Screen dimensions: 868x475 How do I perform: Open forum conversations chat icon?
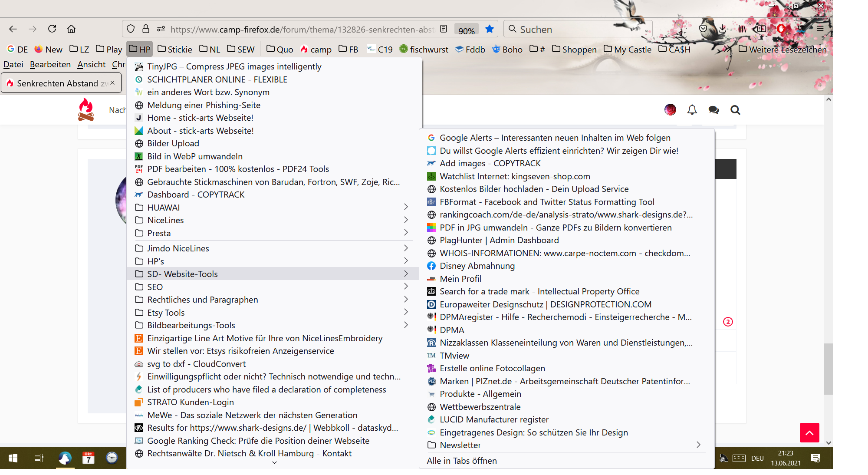click(x=713, y=110)
